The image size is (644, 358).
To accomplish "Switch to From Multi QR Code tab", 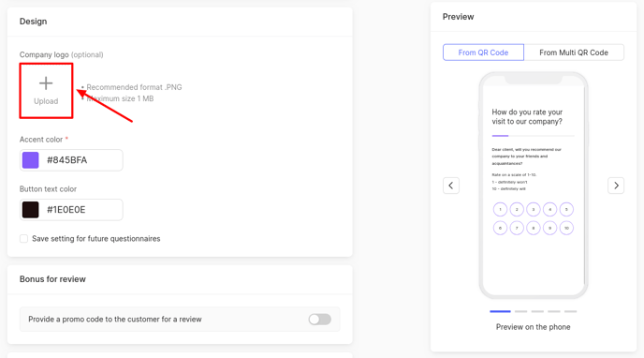I will pos(574,52).
